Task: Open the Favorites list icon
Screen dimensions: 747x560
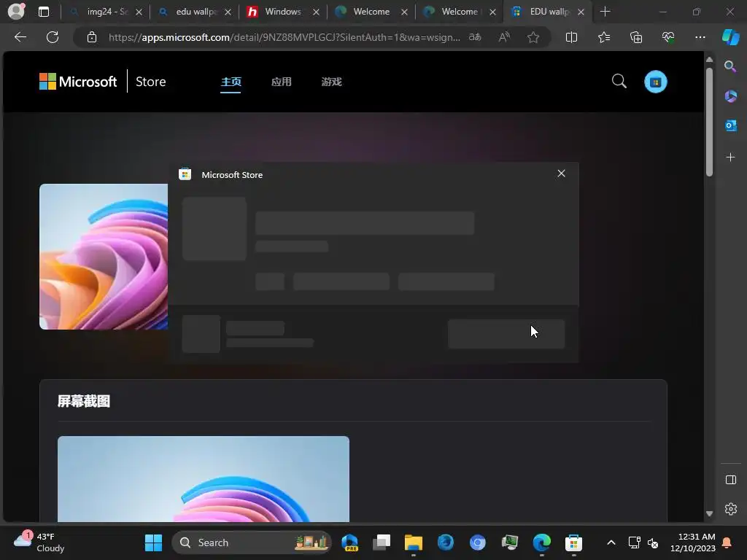Action: pos(603,37)
